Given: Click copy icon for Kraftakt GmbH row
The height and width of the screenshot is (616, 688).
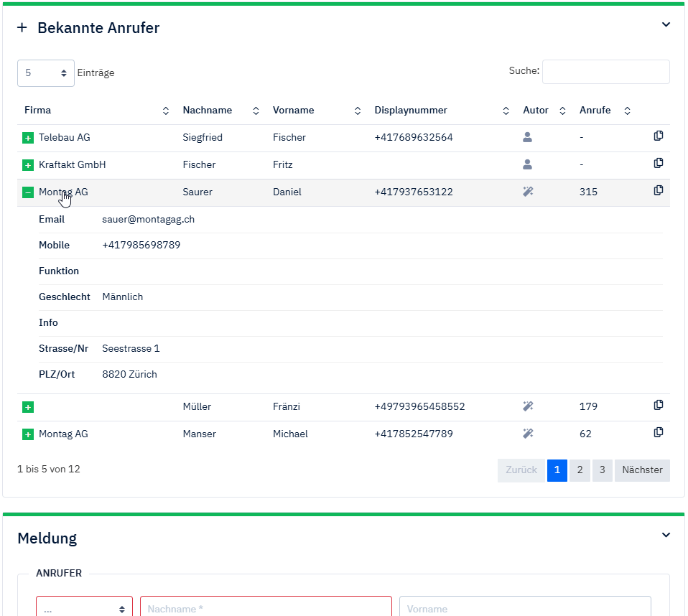Looking at the screenshot, I should [658, 164].
